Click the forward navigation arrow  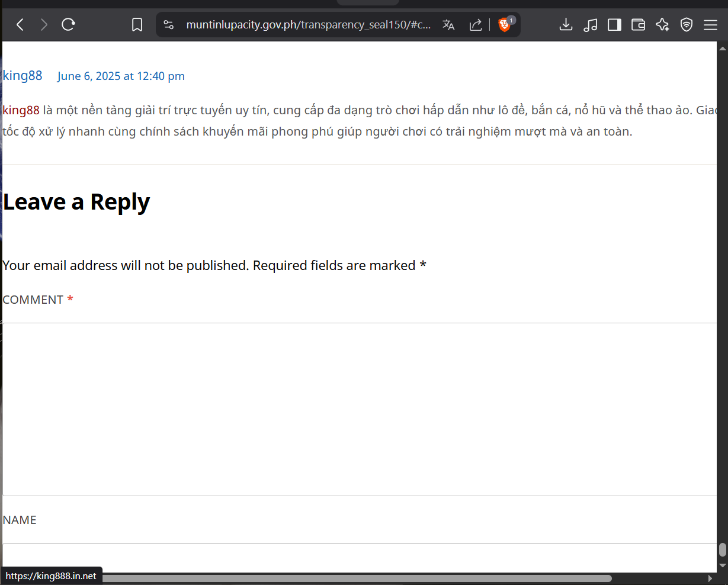pyautogui.click(x=44, y=24)
